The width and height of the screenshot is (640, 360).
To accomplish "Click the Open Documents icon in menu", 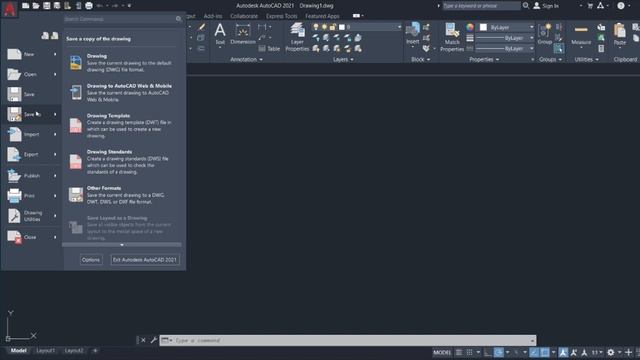I will (55, 36).
